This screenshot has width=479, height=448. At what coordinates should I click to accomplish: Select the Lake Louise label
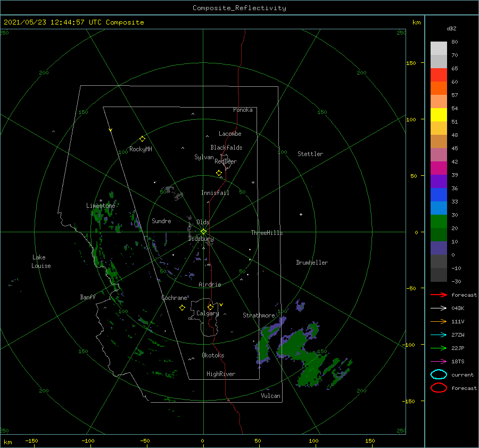point(41,262)
